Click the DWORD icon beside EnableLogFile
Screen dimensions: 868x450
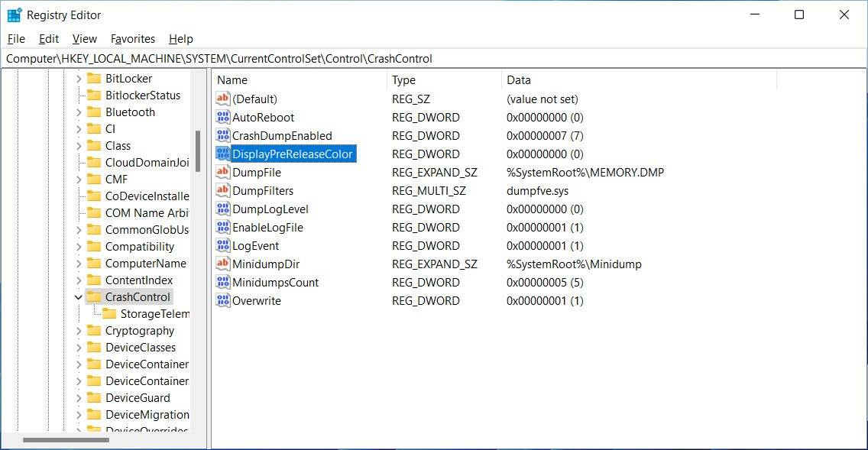click(223, 227)
